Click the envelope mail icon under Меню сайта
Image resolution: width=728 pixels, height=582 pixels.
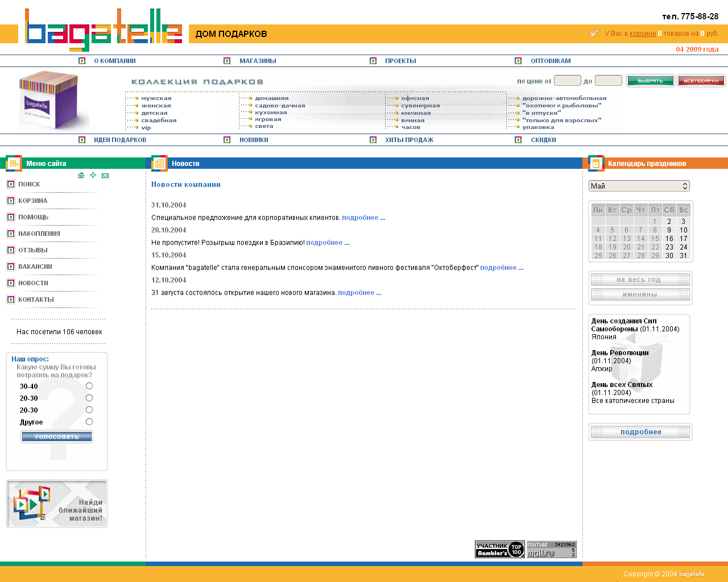tap(105, 176)
